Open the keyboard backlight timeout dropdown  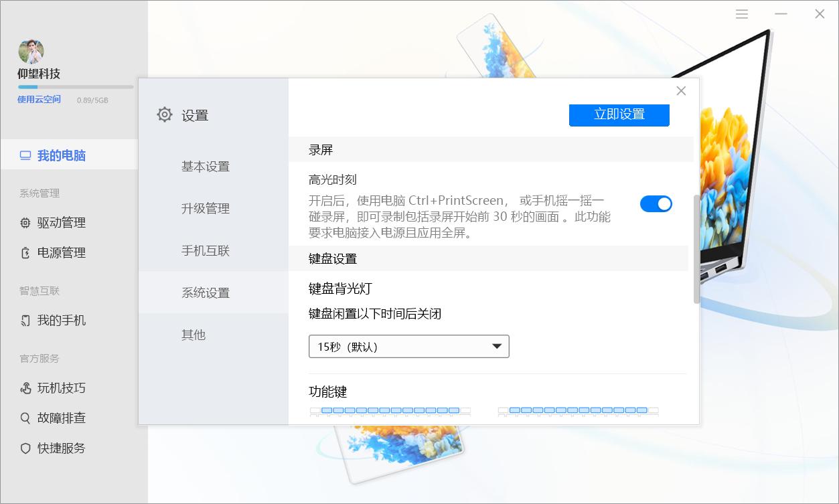[x=408, y=346]
